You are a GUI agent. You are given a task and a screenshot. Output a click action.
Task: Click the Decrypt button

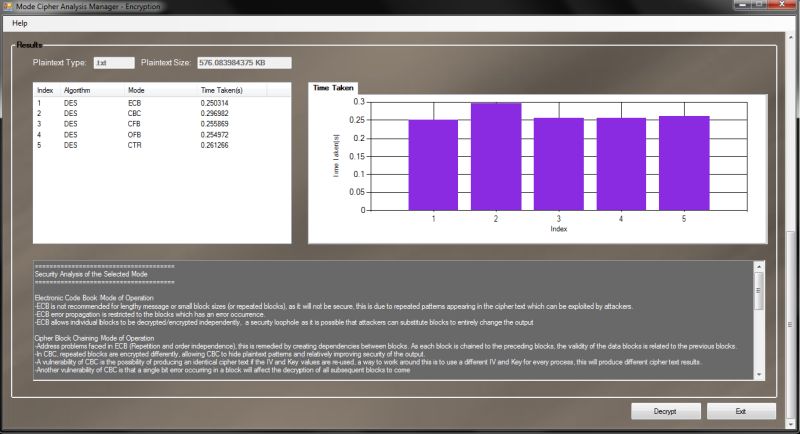click(665, 411)
